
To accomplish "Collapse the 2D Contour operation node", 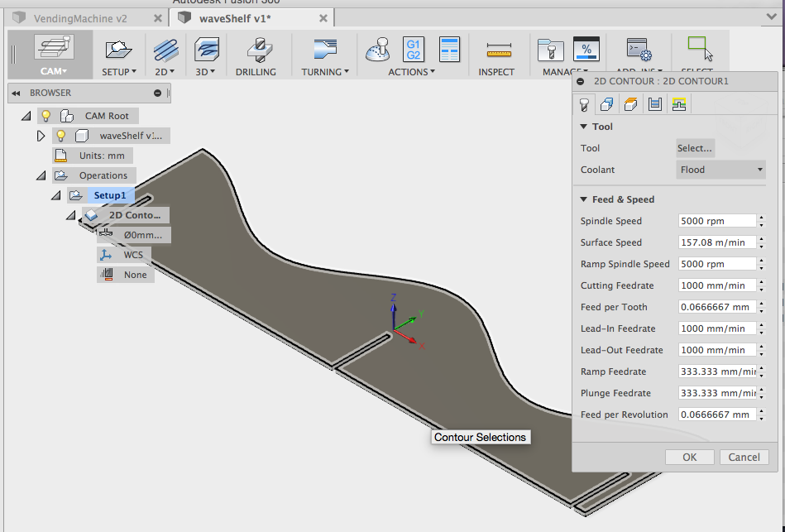I will click(71, 215).
